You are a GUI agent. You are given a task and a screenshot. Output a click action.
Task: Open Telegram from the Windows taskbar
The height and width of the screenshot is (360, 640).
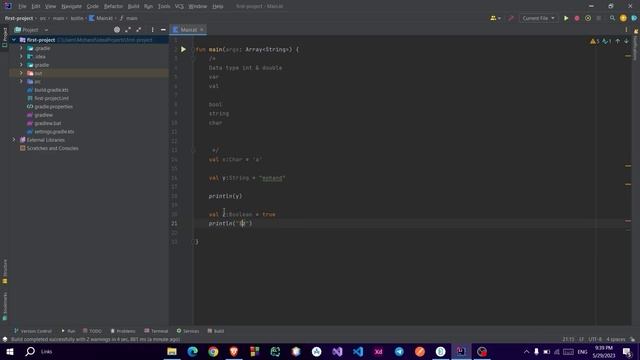tap(399, 351)
